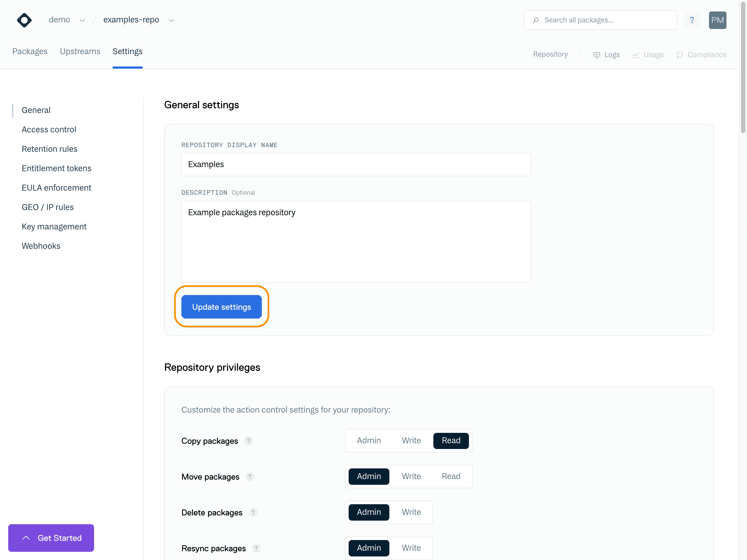Click the help question mark icon

tap(692, 20)
